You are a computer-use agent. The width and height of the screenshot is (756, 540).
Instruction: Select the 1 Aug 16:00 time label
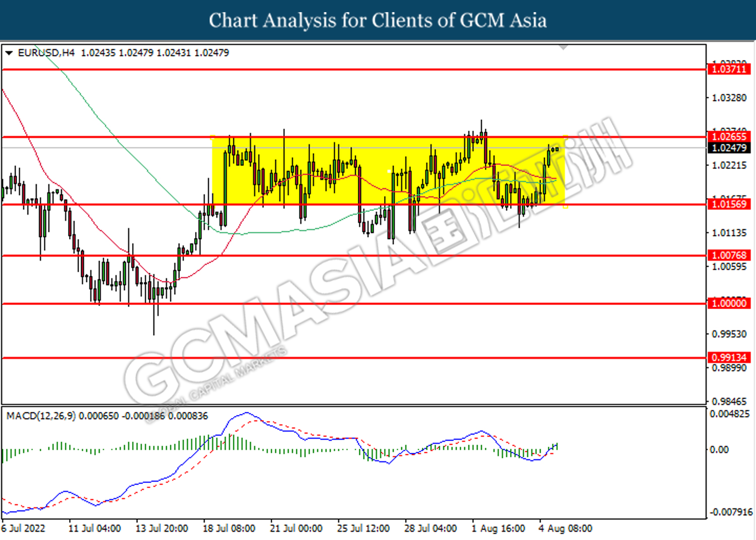[498, 528]
